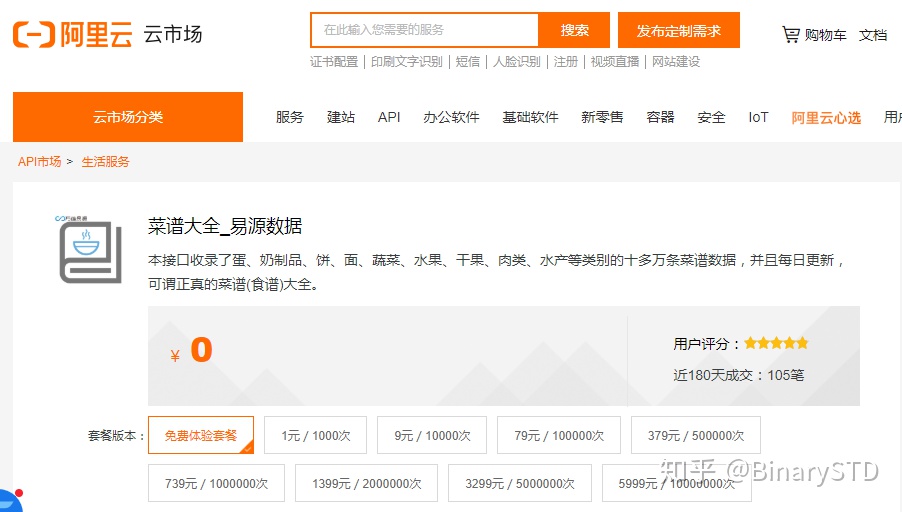Focus the service search input field
Image resolution: width=902 pixels, height=512 pixels.
click(x=425, y=30)
